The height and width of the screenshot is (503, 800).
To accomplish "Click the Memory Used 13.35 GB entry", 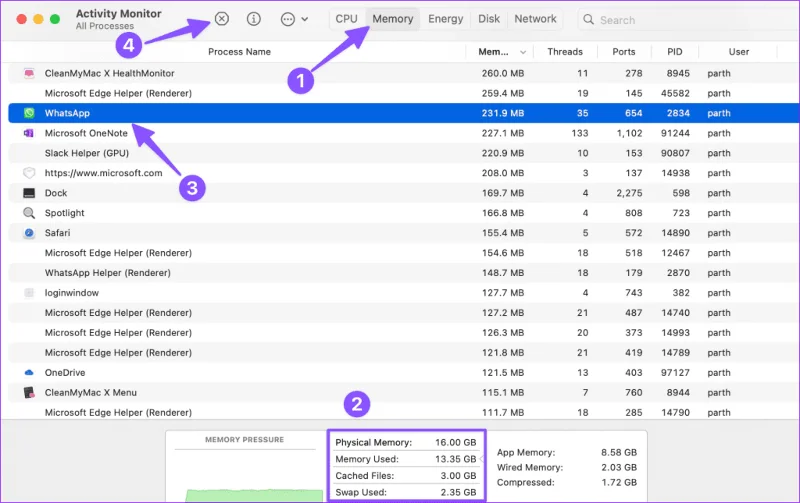I will click(406, 459).
